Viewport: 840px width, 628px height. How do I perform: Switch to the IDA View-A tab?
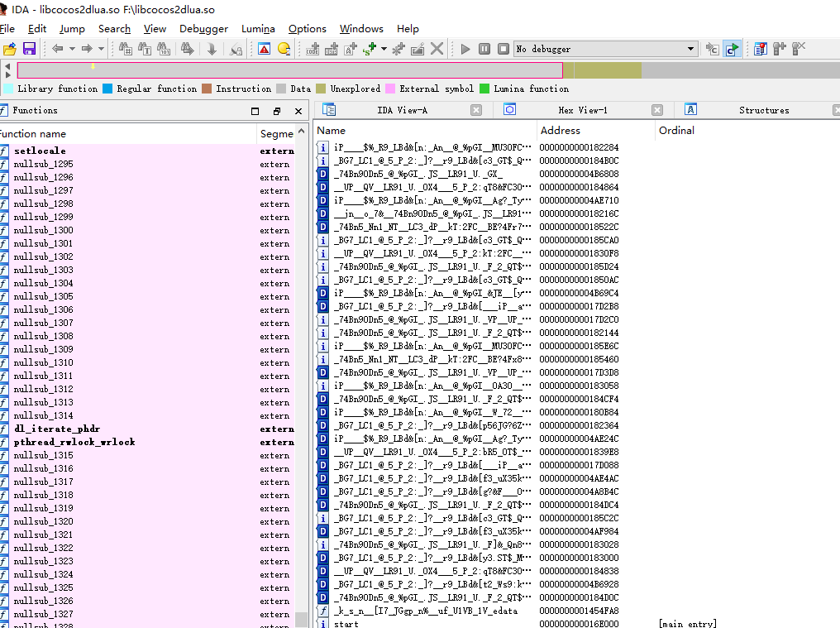[x=402, y=110]
